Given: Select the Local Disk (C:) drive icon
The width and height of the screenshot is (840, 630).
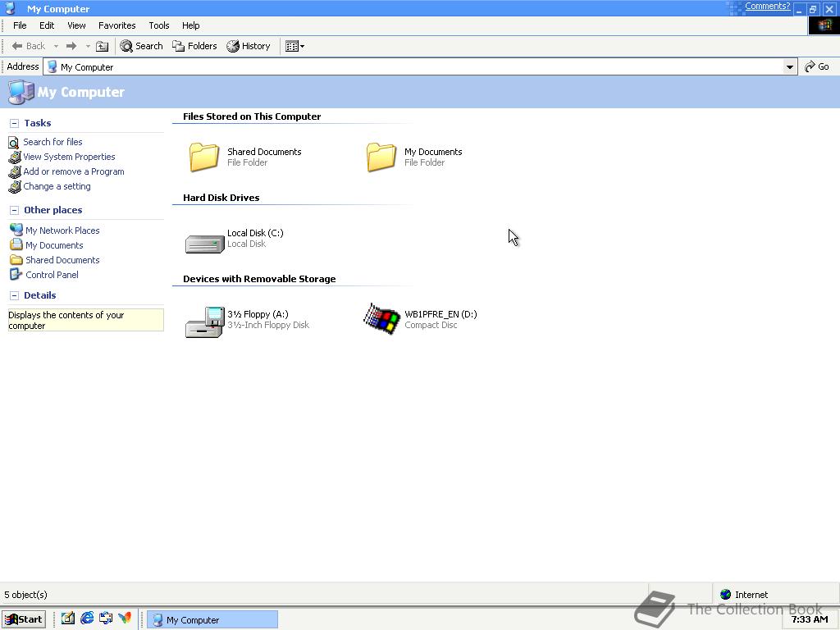Looking at the screenshot, I should pos(204,244).
